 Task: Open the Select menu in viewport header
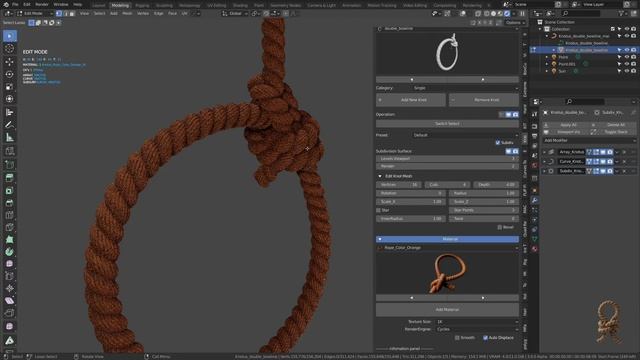pos(99,13)
